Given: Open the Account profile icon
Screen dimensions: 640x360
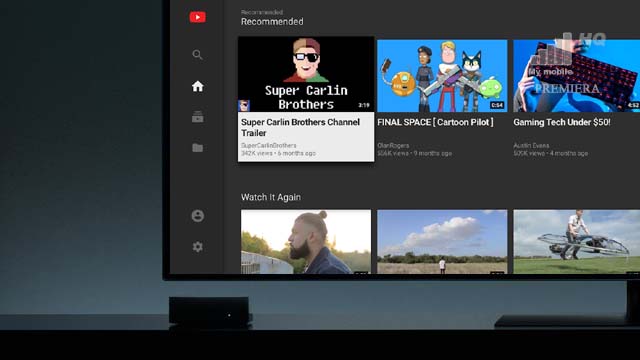Looking at the screenshot, I should click(x=198, y=216).
